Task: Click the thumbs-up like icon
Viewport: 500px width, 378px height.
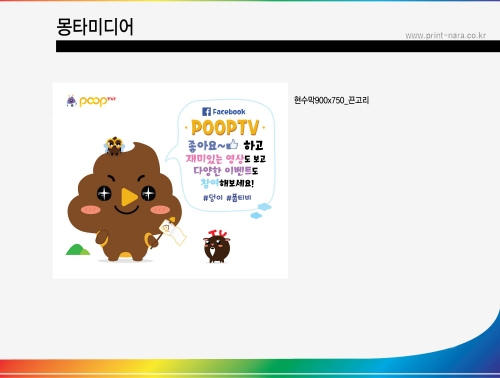Action: (233, 145)
